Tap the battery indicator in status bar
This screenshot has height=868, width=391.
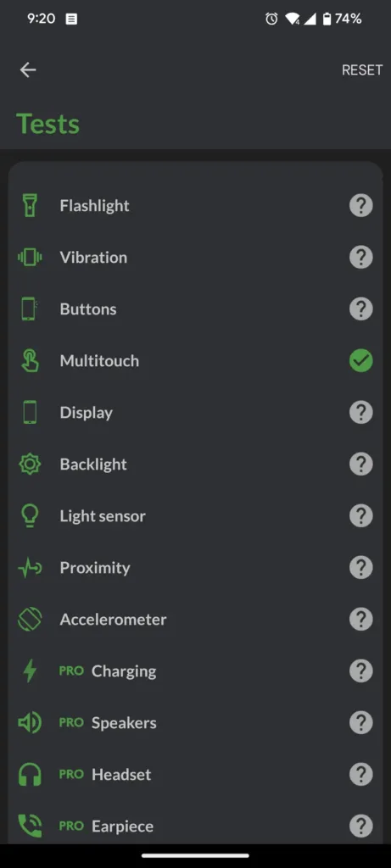click(x=327, y=19)
